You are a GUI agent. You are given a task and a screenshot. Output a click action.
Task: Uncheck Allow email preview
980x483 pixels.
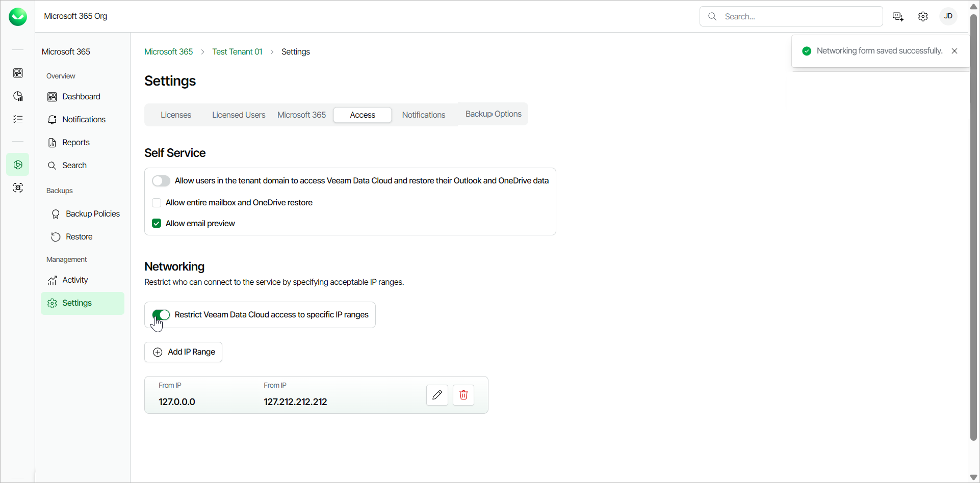157,224
